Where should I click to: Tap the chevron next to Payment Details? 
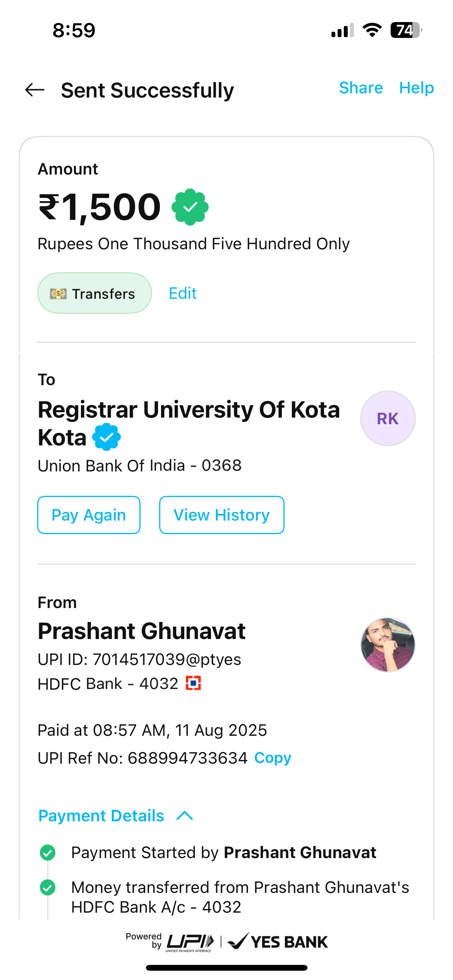pyautogui.click(x=185, y=816)
